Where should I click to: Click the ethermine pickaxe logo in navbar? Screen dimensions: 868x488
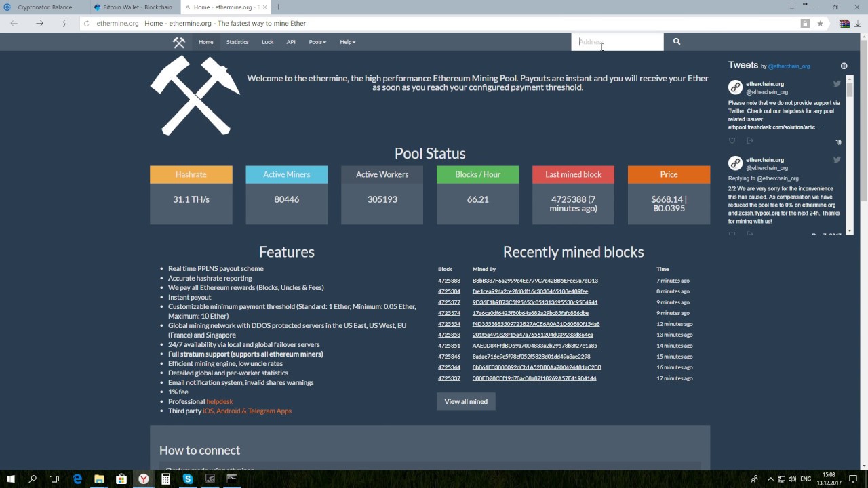click(x=179, y=42)
